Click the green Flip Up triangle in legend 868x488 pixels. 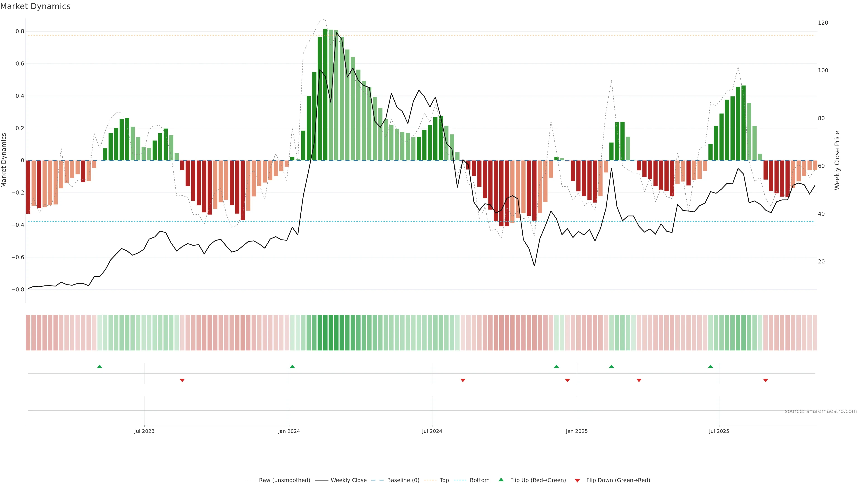501,480
